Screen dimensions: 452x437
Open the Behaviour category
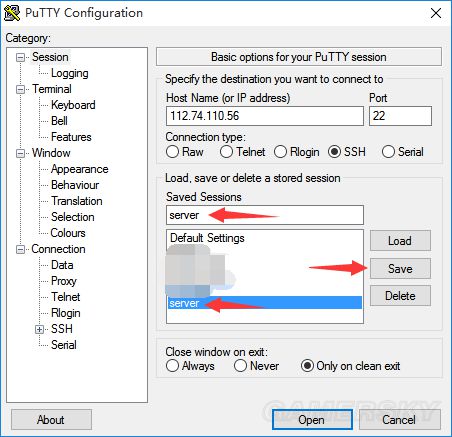(x=75, y=185)
